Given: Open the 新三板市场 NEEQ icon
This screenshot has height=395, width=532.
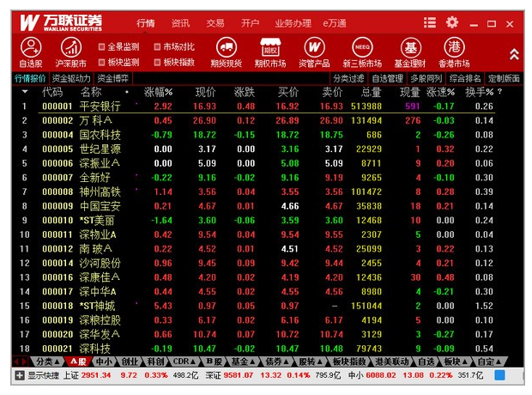Looking at the screenshot, I should pyautogui.click(x=362, y=52).
